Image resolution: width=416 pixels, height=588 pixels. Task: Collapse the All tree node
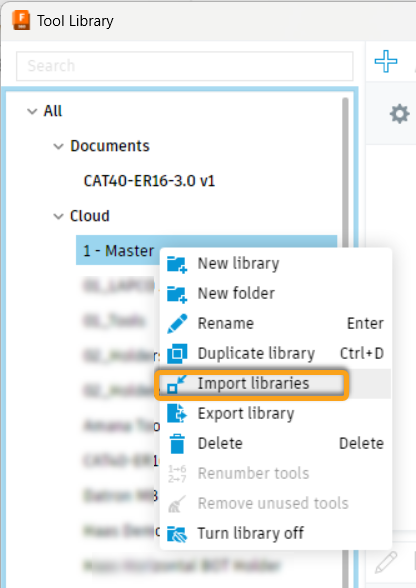click(x=32, y=111)
